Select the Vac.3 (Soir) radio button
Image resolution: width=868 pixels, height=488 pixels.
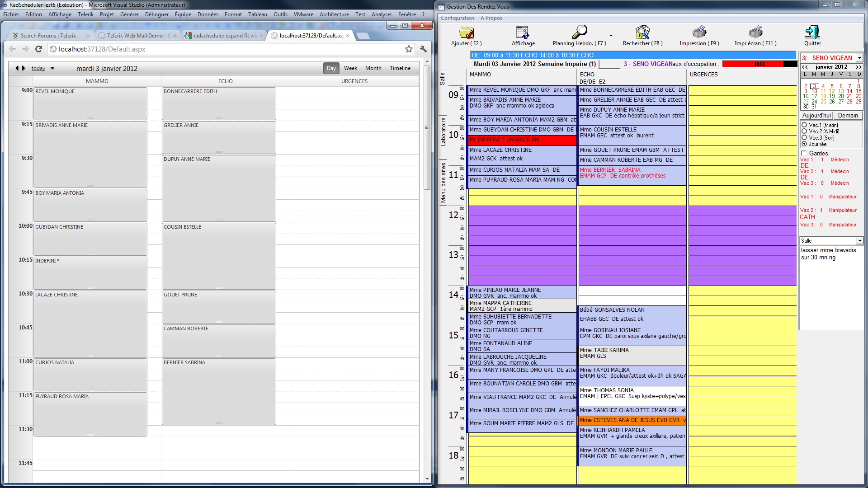click(x=804, y=138)
